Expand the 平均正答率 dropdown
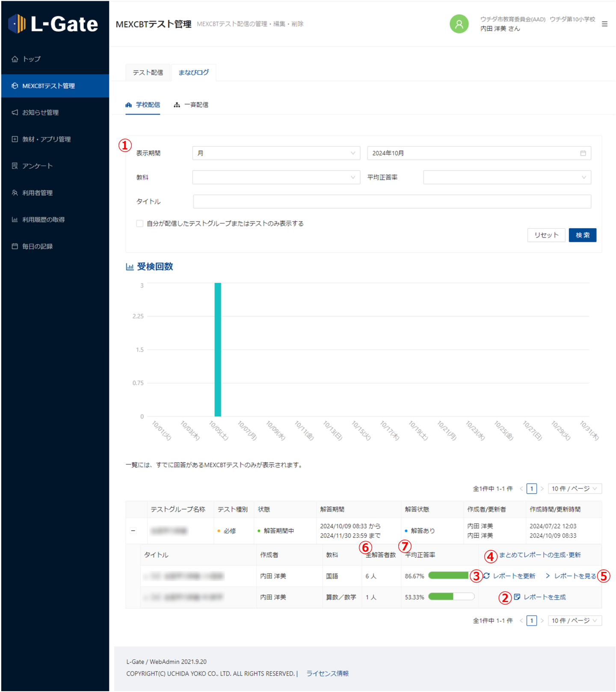Screen dimensions: 616x692 (507, 177)
